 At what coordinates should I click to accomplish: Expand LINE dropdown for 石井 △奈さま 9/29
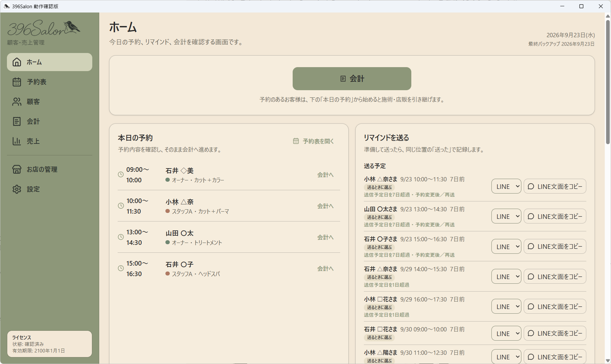(506, 277)
